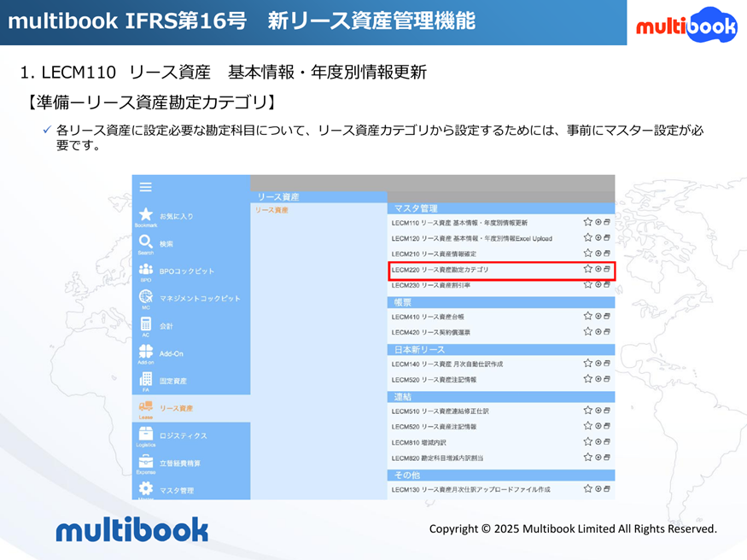Click circle-dot icon in LECM210 row
Screen dimensions: 747x560
pos(598,254)
